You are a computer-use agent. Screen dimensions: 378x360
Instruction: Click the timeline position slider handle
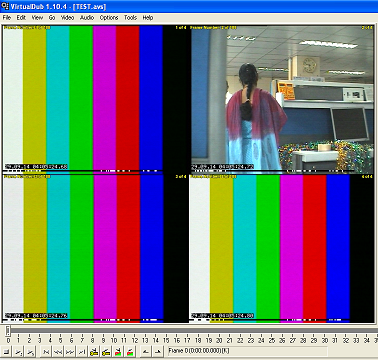[8, 331]
